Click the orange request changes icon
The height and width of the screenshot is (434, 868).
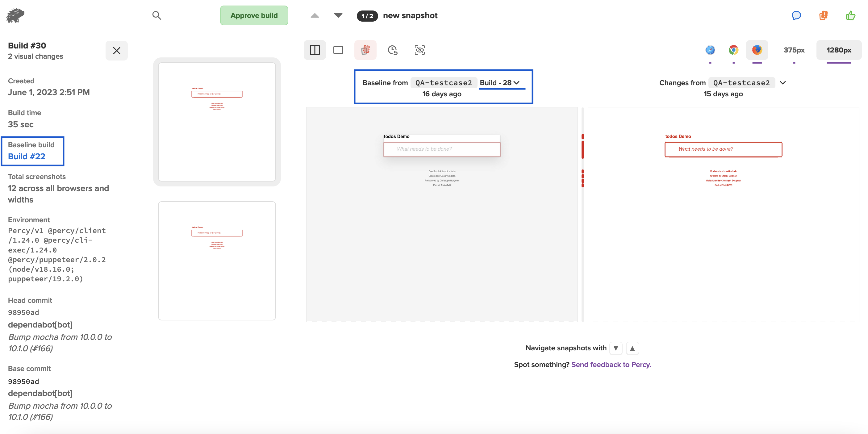coord(823,15)
